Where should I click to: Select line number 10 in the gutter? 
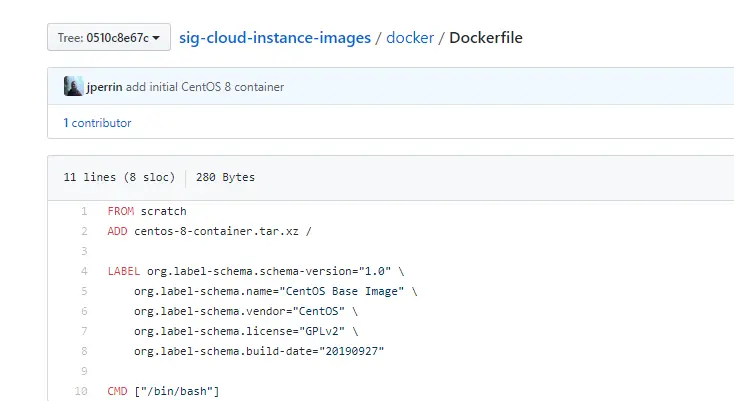[x=83, y=391]
